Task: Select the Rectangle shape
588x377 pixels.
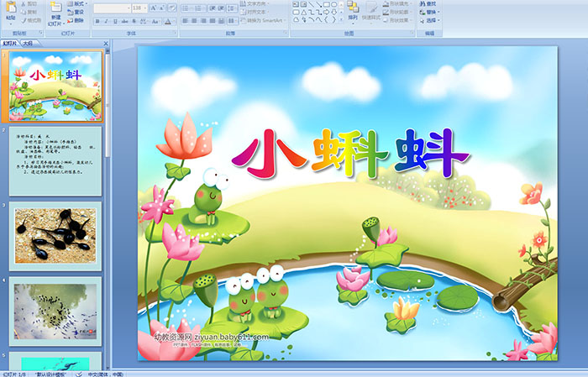Action: [x=327, y=4]
